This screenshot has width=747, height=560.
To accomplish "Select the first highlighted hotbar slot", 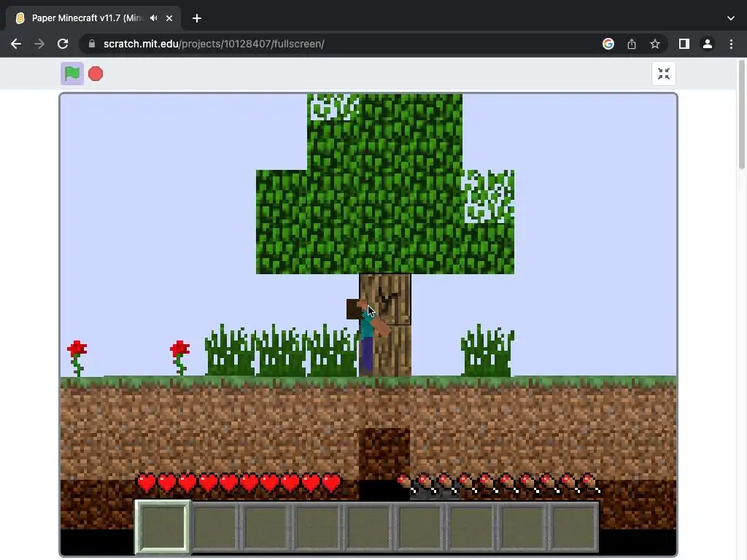I will coord(163,526).
